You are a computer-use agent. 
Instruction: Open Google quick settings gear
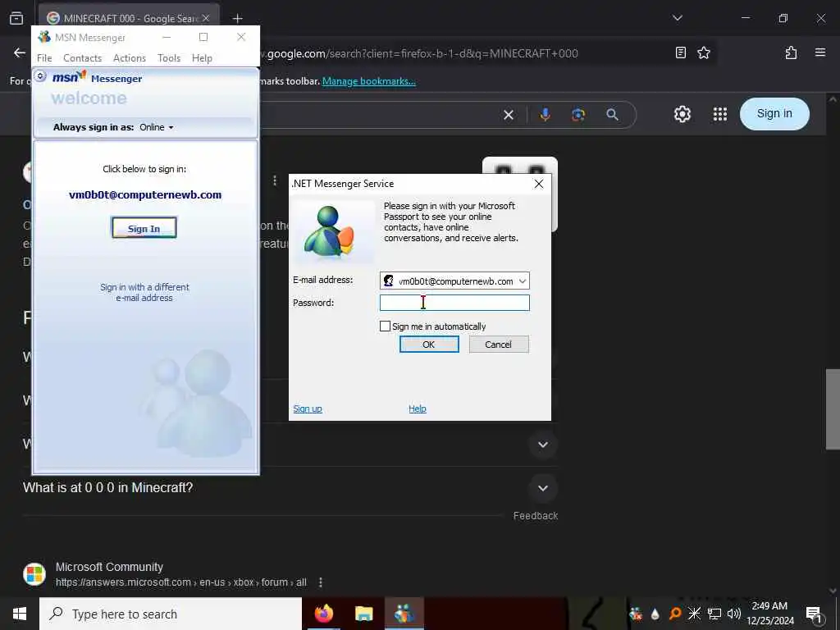(x=682, y=114)
